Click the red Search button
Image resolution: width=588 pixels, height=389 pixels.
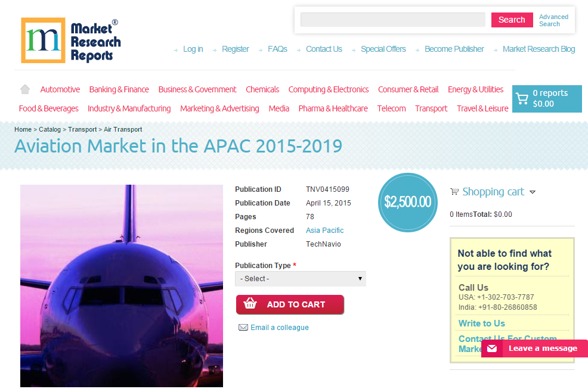pyautogui.click(x=512, y=20)
